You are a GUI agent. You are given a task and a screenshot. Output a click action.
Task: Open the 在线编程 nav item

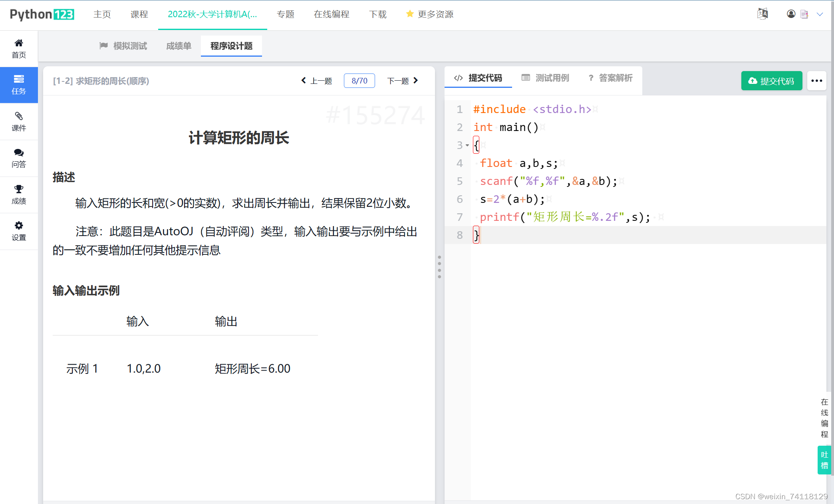pyautogui.click(x=332, y=14)
